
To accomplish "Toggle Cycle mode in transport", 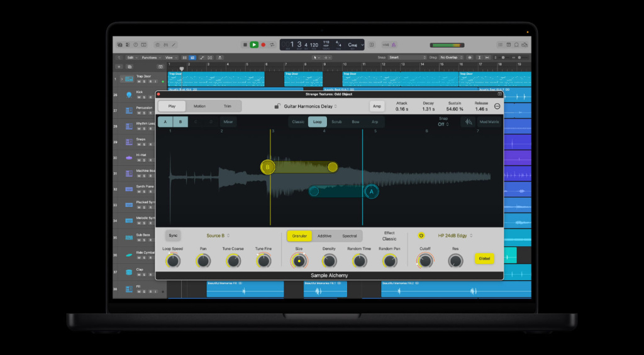I will coord(272,45).
